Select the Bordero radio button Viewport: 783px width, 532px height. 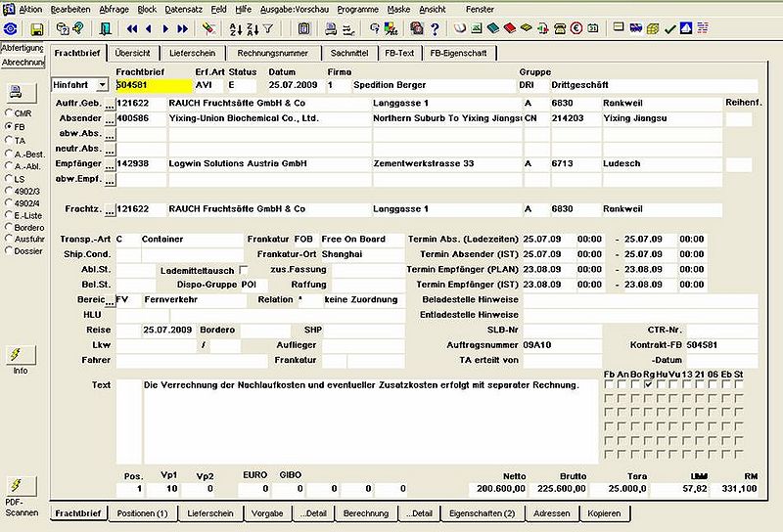coord(9,227)
